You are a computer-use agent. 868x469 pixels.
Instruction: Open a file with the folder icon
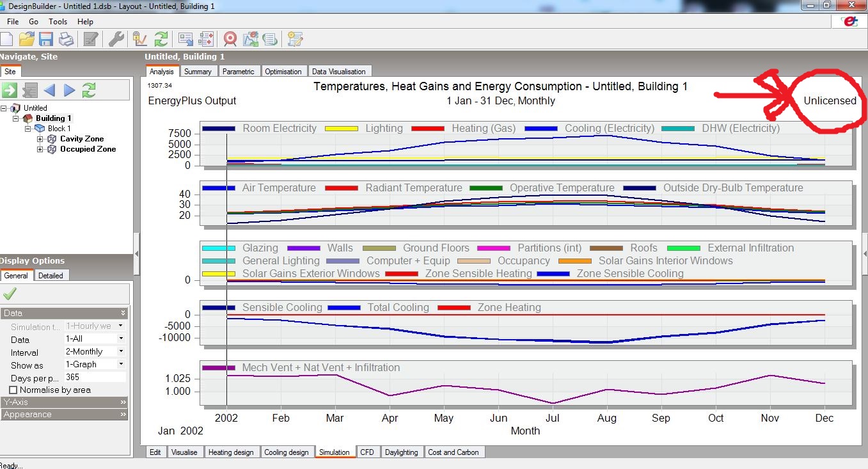tap(27, 39)
